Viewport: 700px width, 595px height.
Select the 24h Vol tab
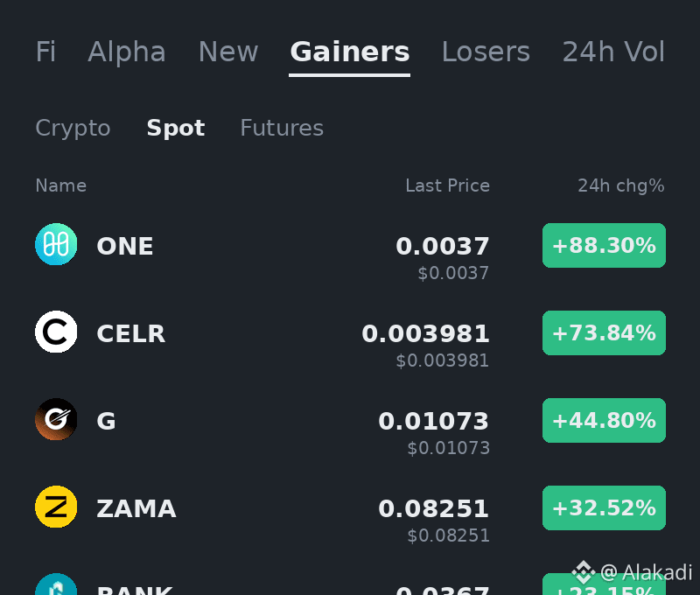(x=613, y=52)
